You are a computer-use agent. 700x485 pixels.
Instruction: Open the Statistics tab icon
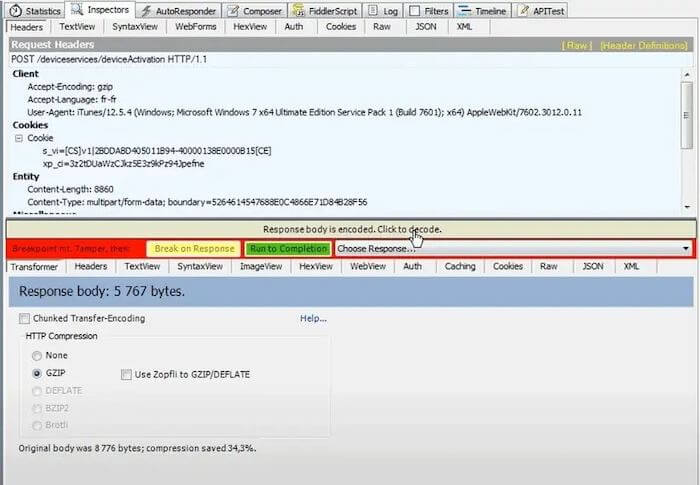[17, 10]
